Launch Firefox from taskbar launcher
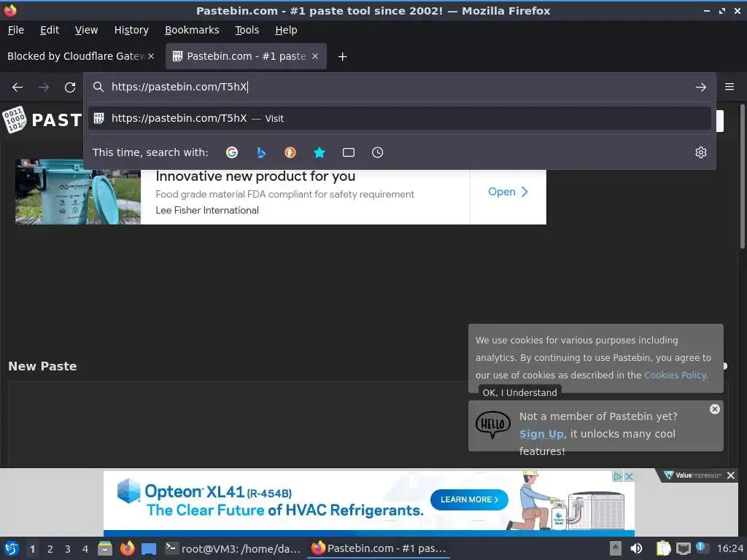Screen dimensions: 747x560 point(127,548)
